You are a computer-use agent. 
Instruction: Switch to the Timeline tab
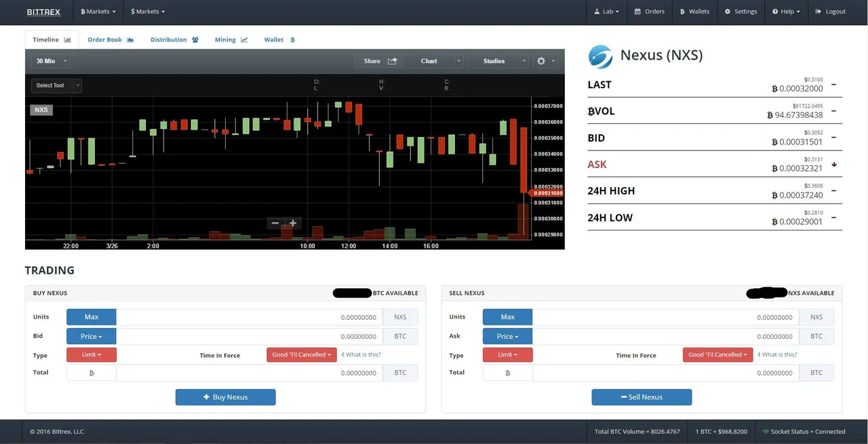pos(52,40)
